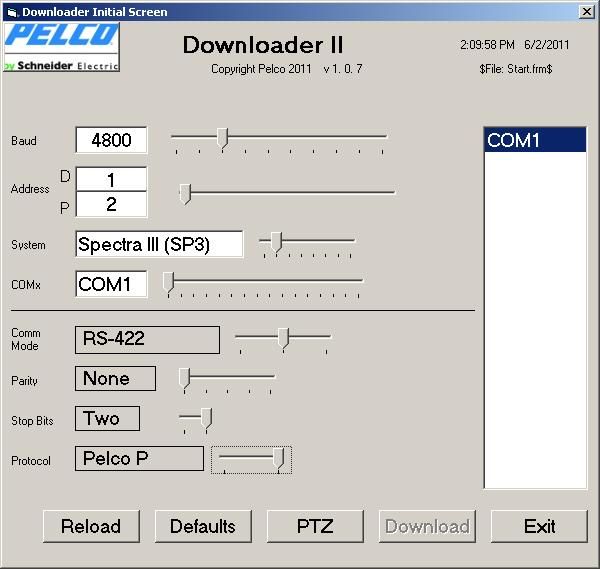This screenshot has height=569, width=600.
Task: Click the COMx port slider thumb
Action: [x=168, y=282]
